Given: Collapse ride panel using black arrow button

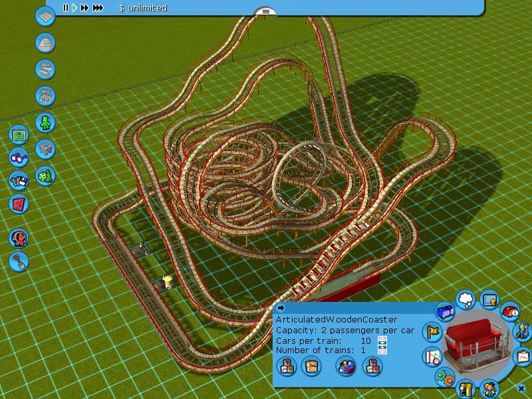Looking at the screenshot, I should 281,308.
